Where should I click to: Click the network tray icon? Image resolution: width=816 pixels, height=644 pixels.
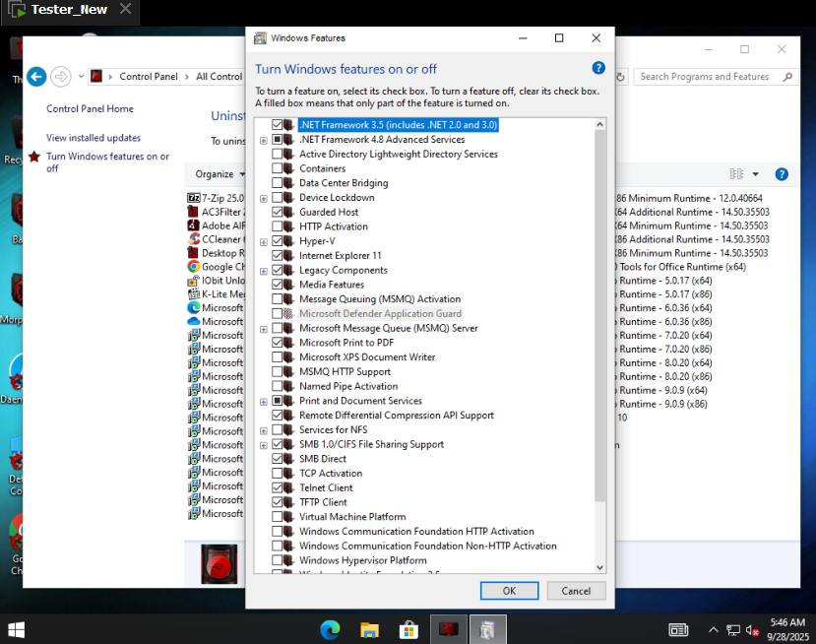click(733, 630)
